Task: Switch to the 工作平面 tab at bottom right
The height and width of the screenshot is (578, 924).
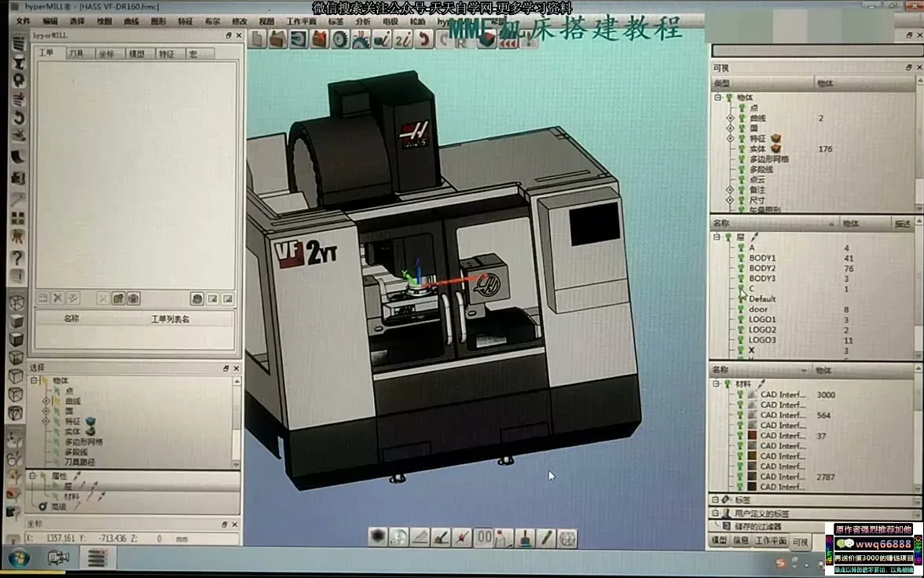Action: click(770, 541)
